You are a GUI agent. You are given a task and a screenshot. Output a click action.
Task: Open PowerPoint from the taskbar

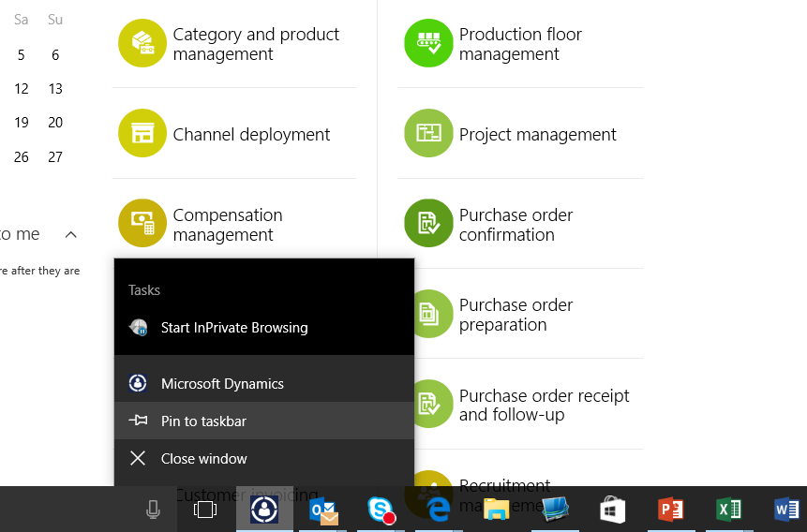[670, 510]
